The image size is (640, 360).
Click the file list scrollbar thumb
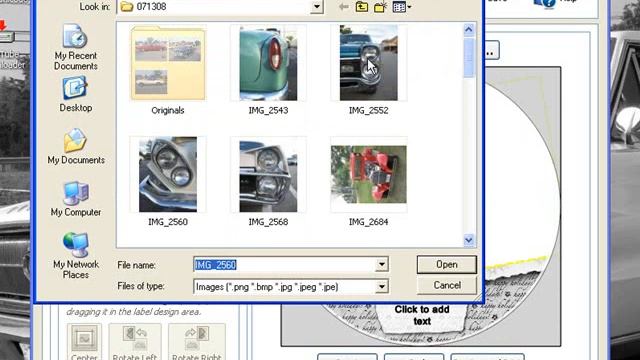point(469,57)
